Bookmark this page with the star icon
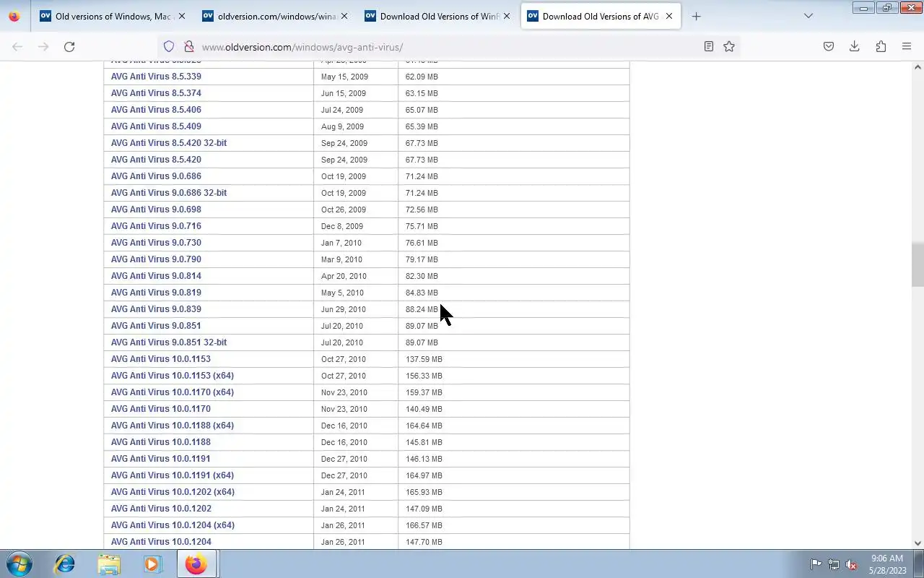Viewport: 924px width, 578px height. (729, 46)
